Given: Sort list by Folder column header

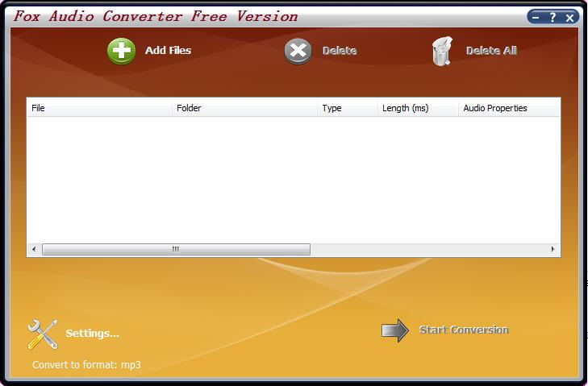Looking at the screenshot, I should [245, 108].
